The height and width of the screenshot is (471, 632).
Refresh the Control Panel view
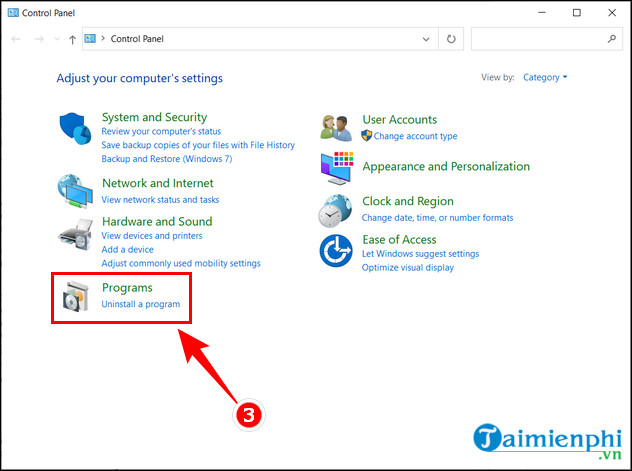(451, 39)
